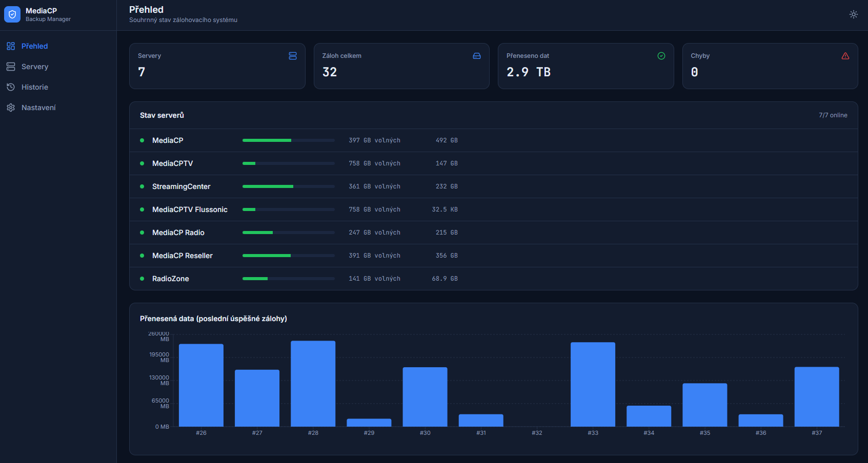Click the server icon on Servery card
The width and height of the screenshot is (868, 463).
click(293, 56)
